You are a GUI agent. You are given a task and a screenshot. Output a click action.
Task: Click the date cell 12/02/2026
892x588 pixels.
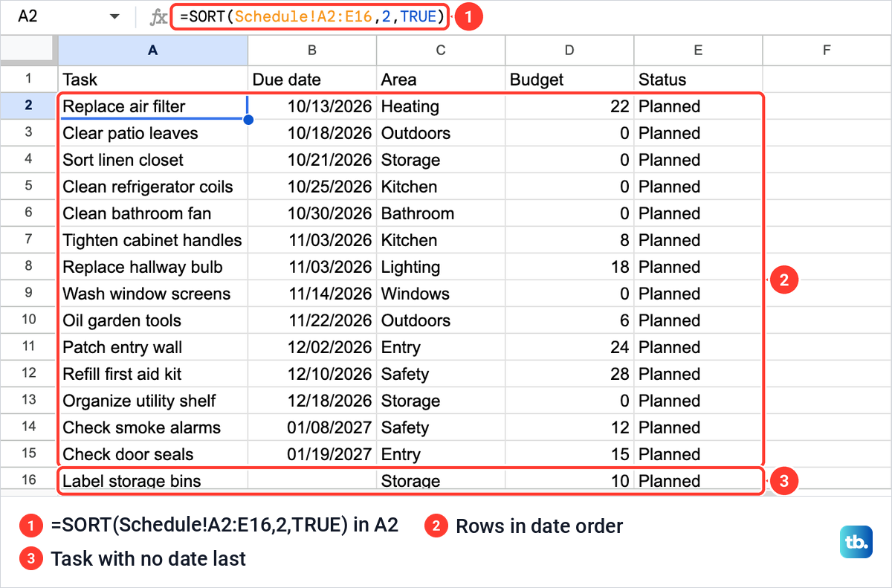point(312,347)
